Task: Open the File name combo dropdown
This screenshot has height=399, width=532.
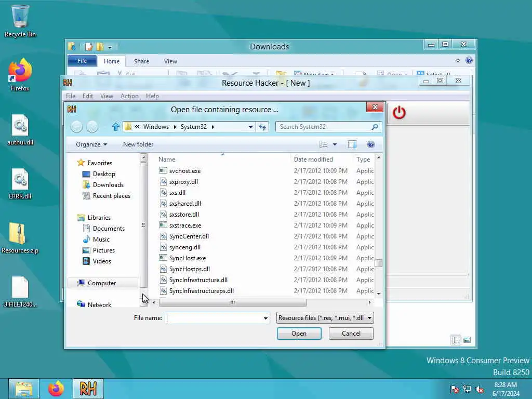Action: coord(265,318)
